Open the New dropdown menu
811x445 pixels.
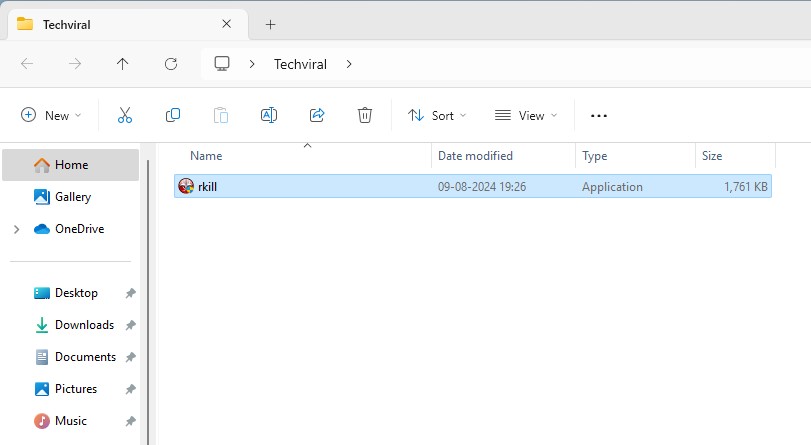(51, 115)
